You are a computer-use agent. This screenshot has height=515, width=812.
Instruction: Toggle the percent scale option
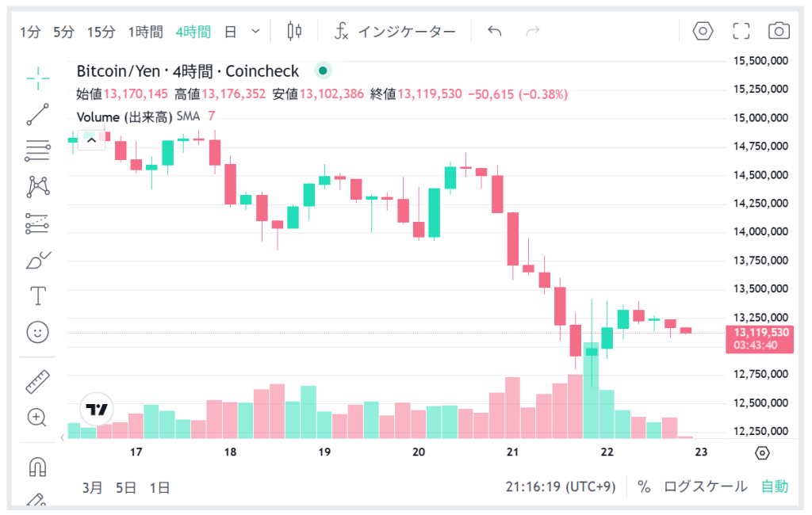(644, 486)
